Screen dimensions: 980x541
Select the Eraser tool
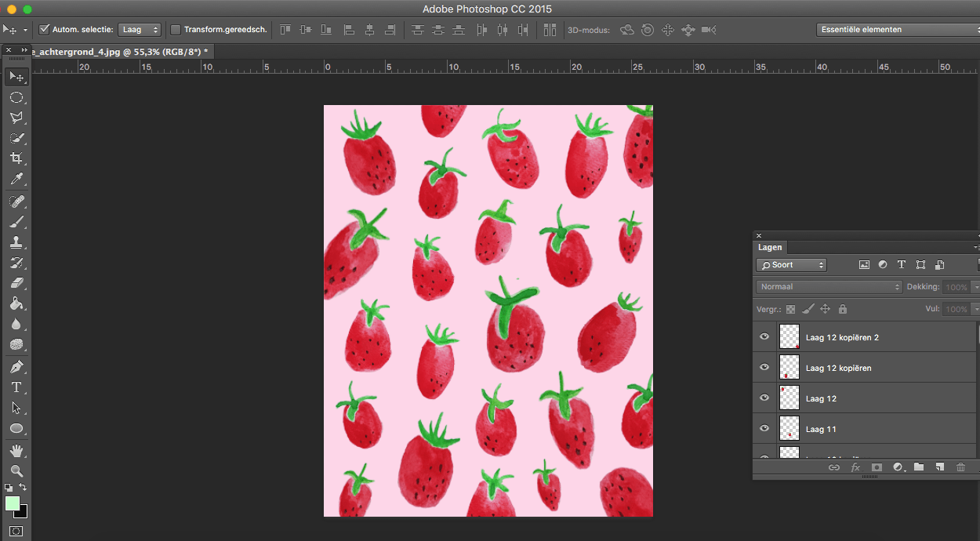tap(16, 283)
